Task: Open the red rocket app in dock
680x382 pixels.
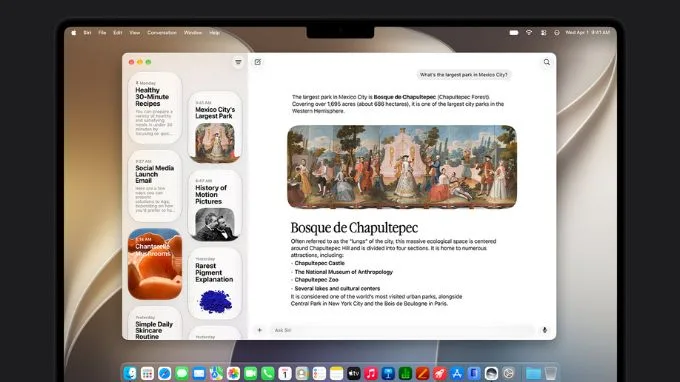Action: point(439,373)
